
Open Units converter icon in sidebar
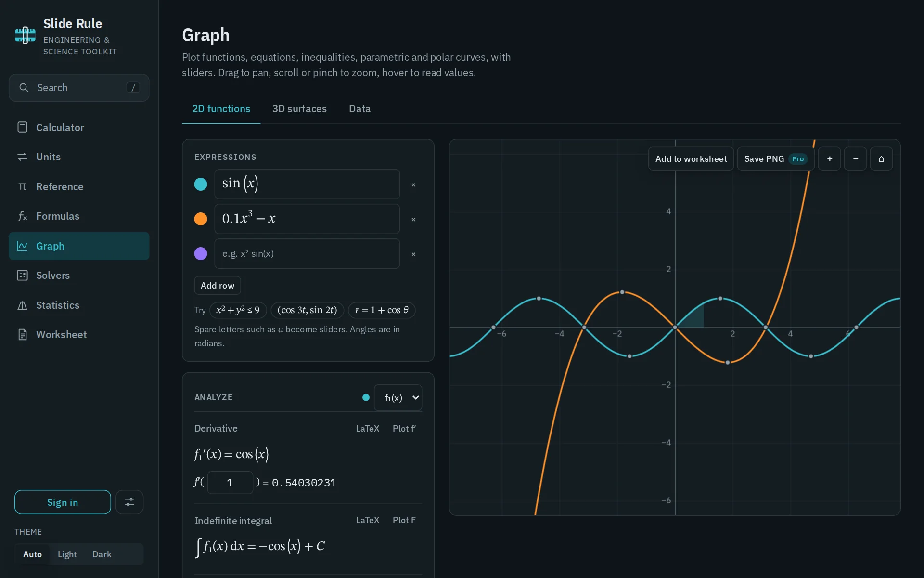(x=22, y=157)
